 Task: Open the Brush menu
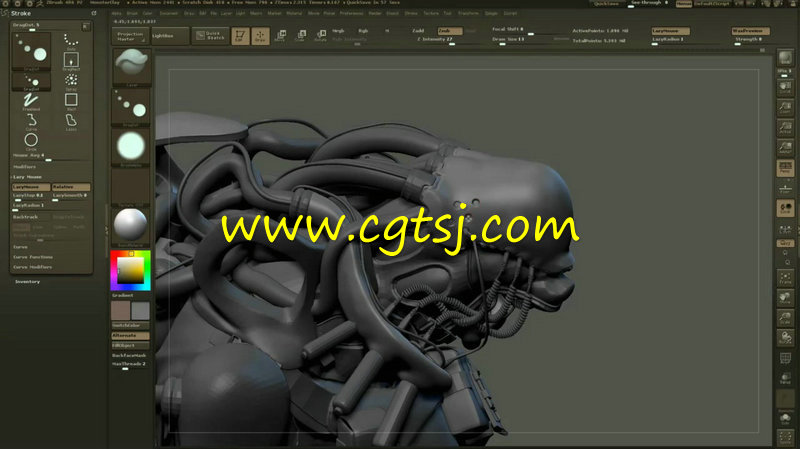pyautogui.click(x=132, y=13)
